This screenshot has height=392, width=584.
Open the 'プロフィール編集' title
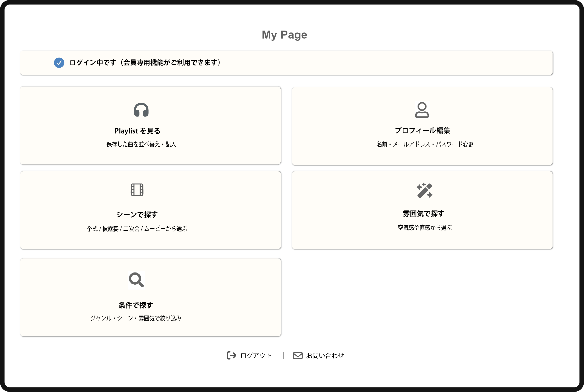(x=422, y=130)
